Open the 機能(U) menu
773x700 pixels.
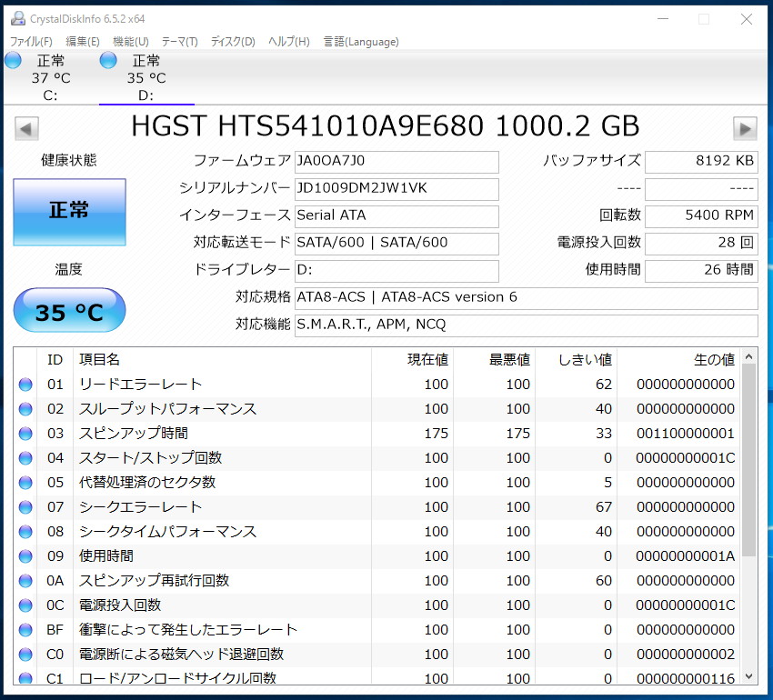(131, 42)
